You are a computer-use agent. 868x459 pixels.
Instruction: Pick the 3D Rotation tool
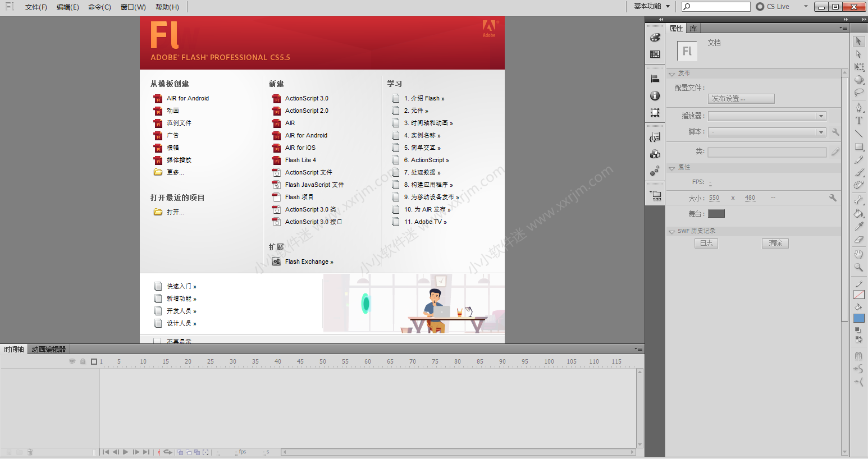point(858,80)
